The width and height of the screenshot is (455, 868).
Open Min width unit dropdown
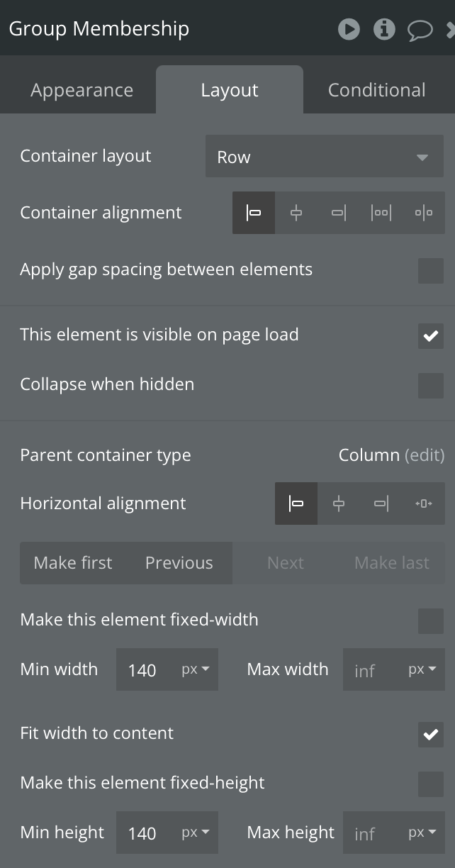coord(196,669)
